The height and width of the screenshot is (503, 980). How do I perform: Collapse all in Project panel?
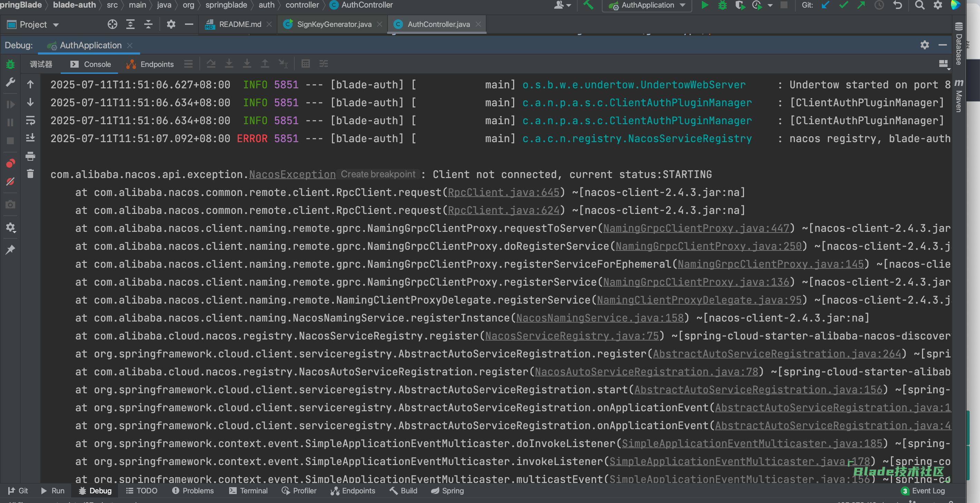[148, 24]
